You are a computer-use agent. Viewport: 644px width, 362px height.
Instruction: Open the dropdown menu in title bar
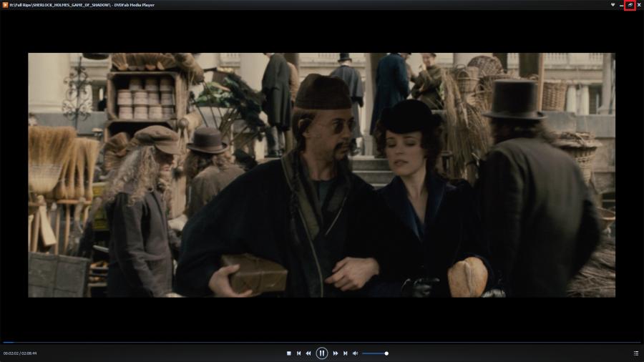click(x=613, y=5)
